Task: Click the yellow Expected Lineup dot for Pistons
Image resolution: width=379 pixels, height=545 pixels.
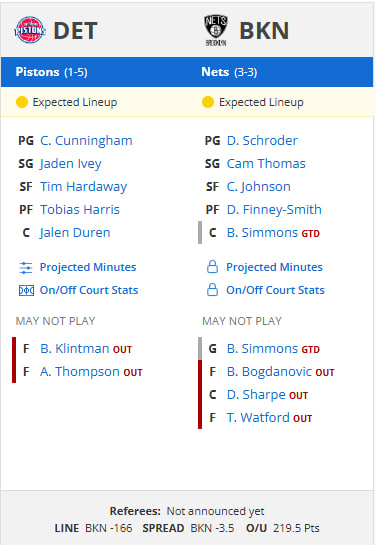Action: click(22, 102)
